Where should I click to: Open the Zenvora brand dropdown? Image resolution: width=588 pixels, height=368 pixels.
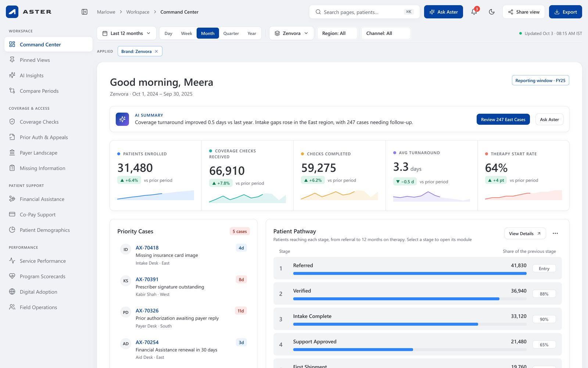(291, 33)
